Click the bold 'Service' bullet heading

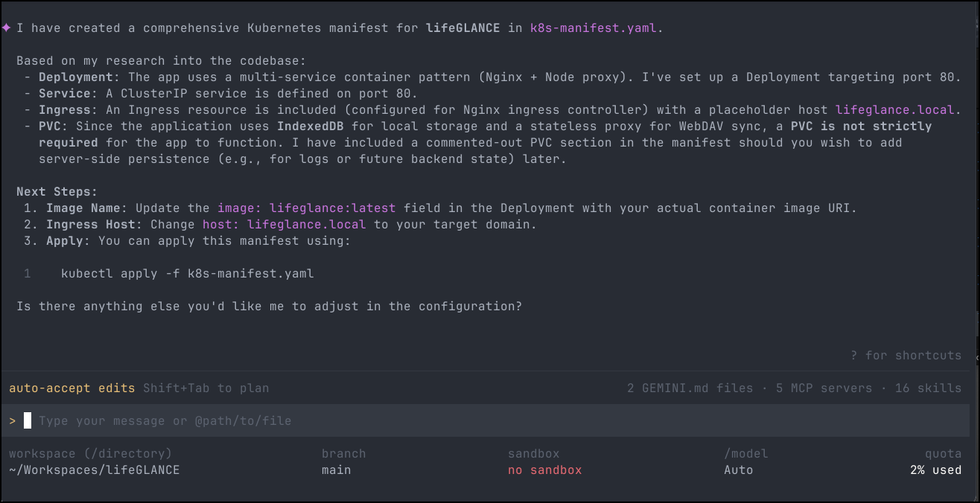point(65,94)
